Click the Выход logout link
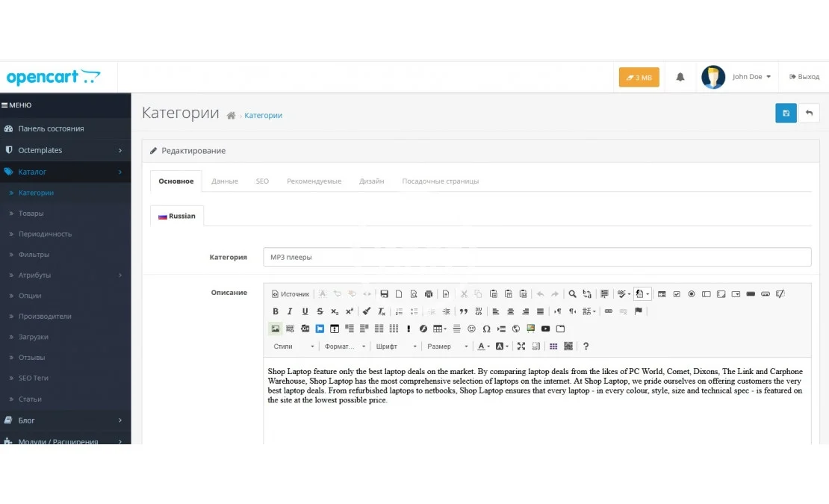Viewport: 829px width, 504px height. [804, 77]
